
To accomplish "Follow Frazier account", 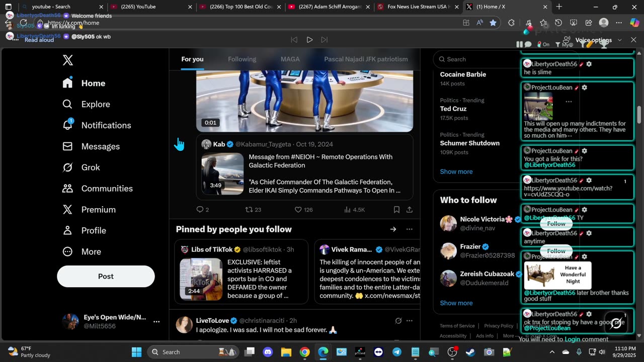I will pos(556,251).
